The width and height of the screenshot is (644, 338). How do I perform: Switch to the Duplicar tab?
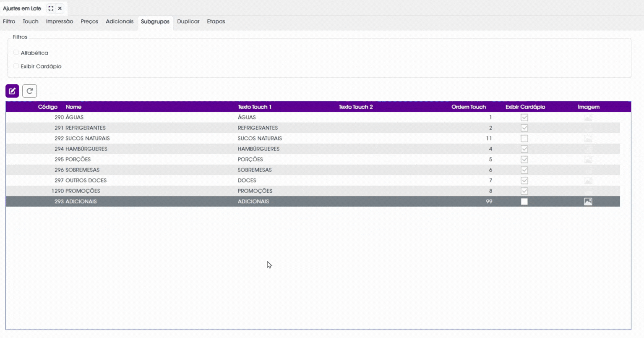[x=188, y=21]
